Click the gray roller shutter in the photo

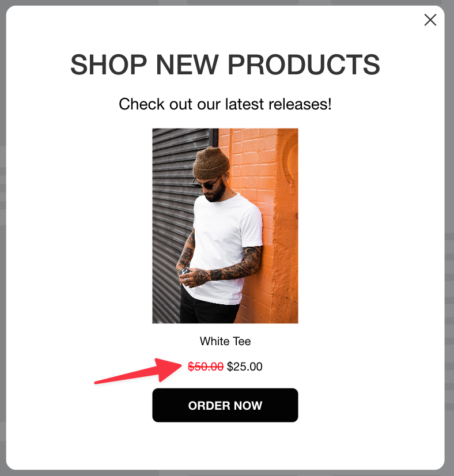[173, 213]
